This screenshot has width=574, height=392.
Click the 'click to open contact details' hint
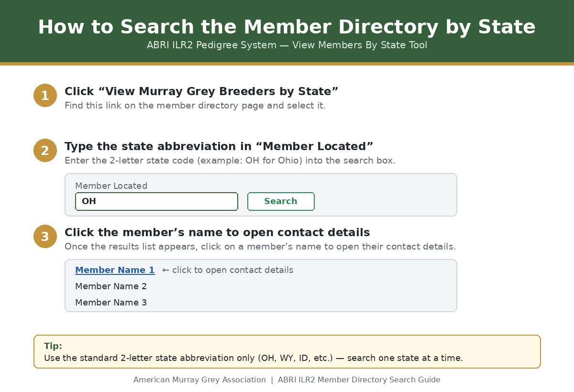coord(228,270)
